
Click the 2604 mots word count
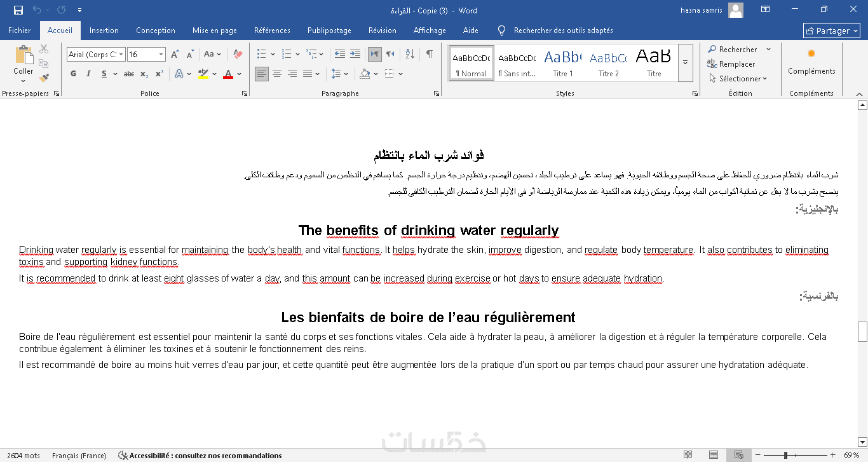(x=24, y=456)
